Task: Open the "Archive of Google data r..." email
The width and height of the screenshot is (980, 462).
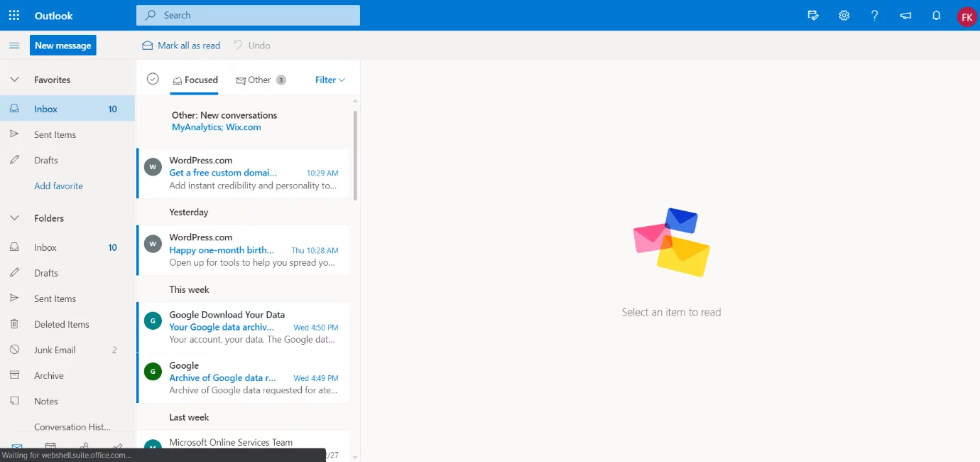Action: [x=243, y=378]
